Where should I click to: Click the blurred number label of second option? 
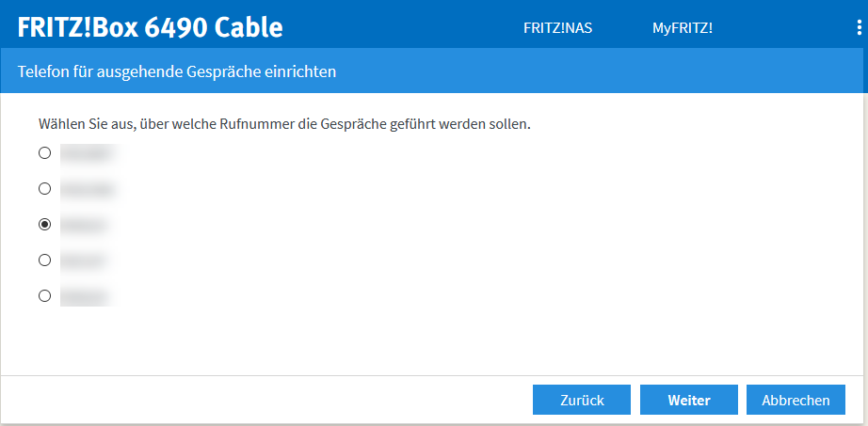(87, 188)
